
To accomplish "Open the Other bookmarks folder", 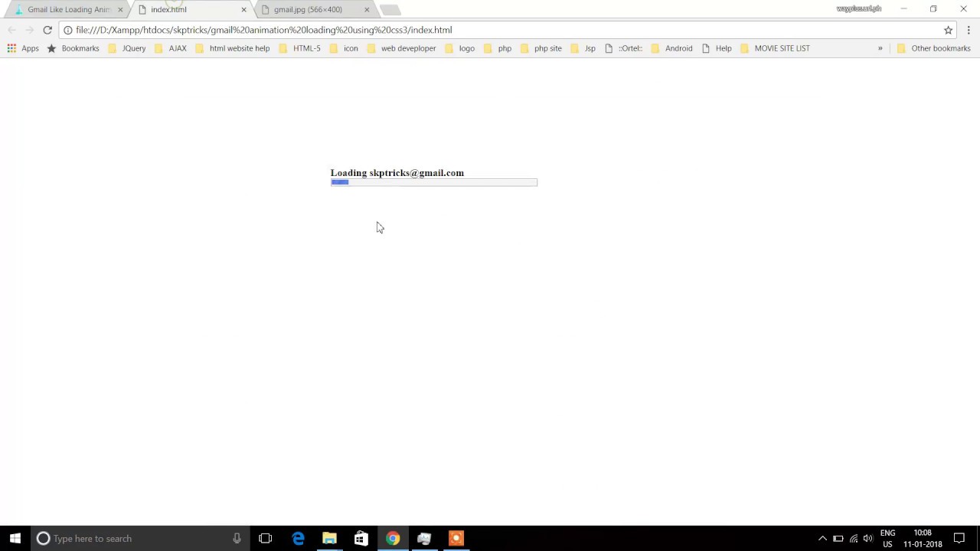I will tap(933, 48).
